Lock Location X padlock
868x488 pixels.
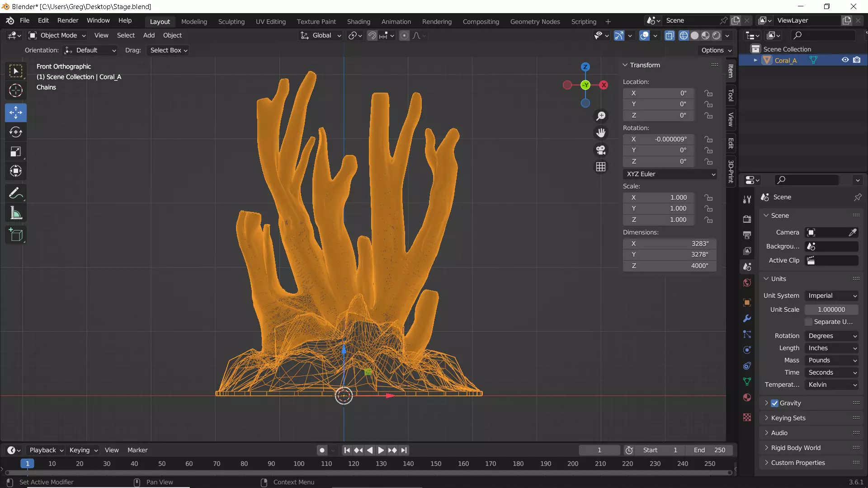click(708, 93)
